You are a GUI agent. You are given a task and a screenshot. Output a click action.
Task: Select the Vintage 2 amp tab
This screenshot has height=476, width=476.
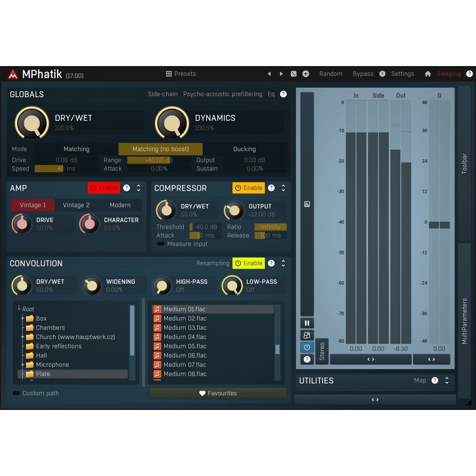76,205
